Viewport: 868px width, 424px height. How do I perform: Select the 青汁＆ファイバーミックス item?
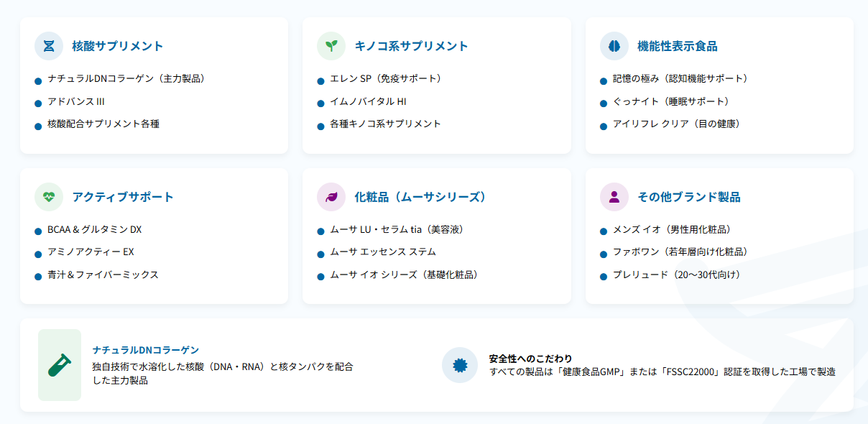coord(103,275)
